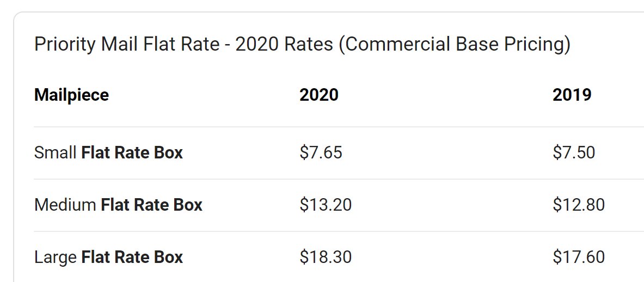Image resolution: width=644 pixels, height=282 pixels.
Task: Click the word Small in first row
Action: 56,152
